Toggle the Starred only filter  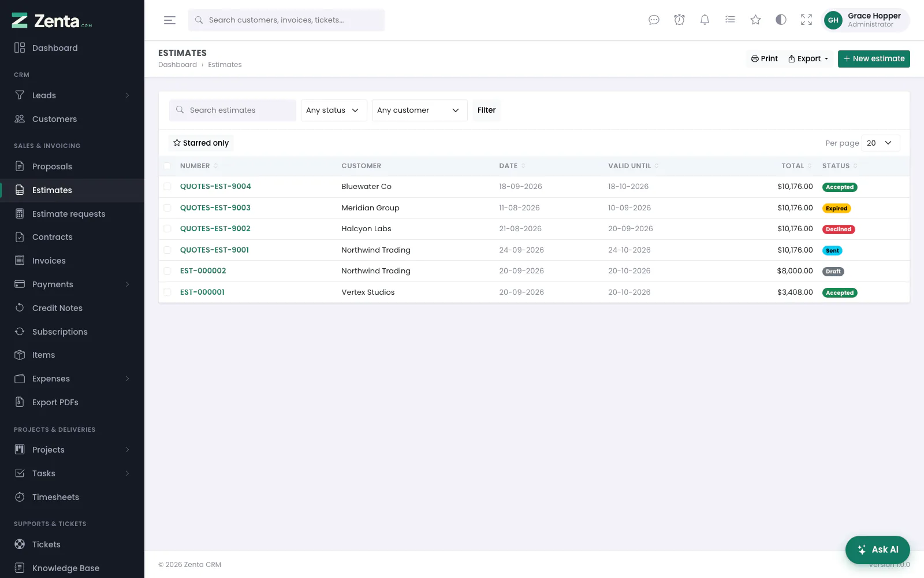coord(201,143)
